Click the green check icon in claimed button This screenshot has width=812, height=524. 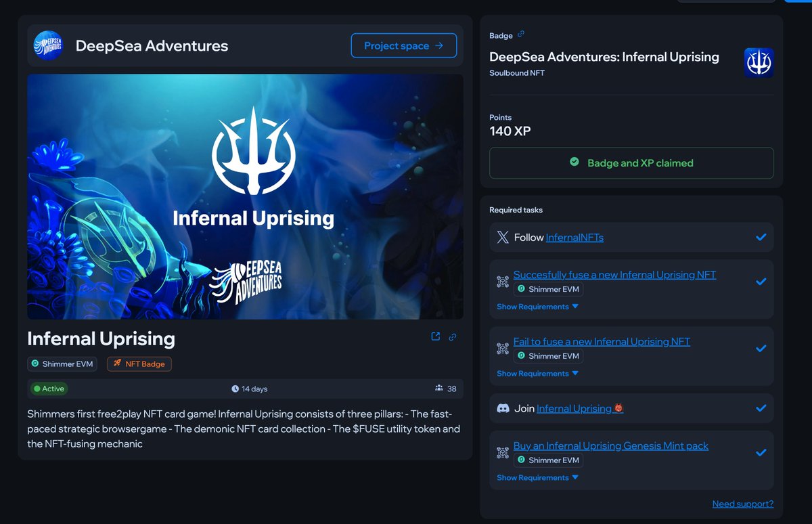click(574, 162)
